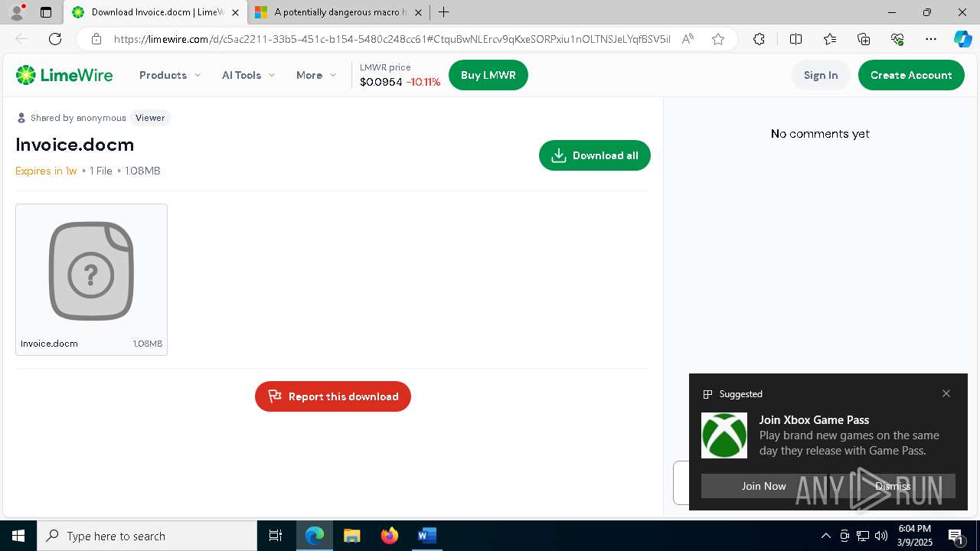Open the Collections icon
Image resolution: width=980 pixels, height=551 pixels.
coord(864,39)
